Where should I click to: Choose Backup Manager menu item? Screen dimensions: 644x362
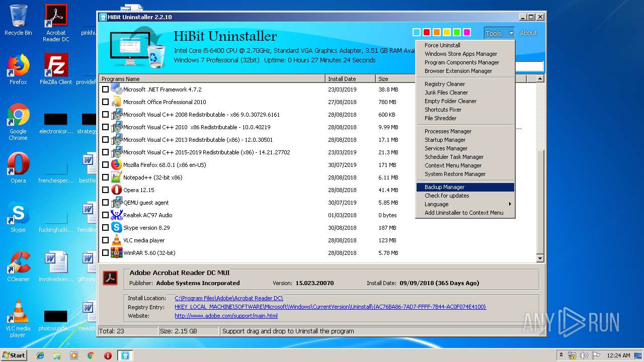coord(465,187)
